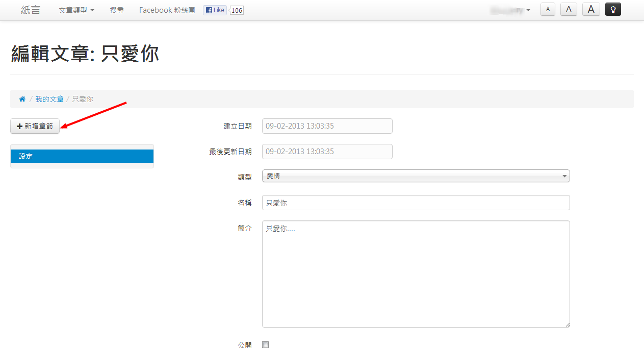The image size is (644, 348).
Task: Click the 名稱 text field
Action: click(x=416, y=203)
